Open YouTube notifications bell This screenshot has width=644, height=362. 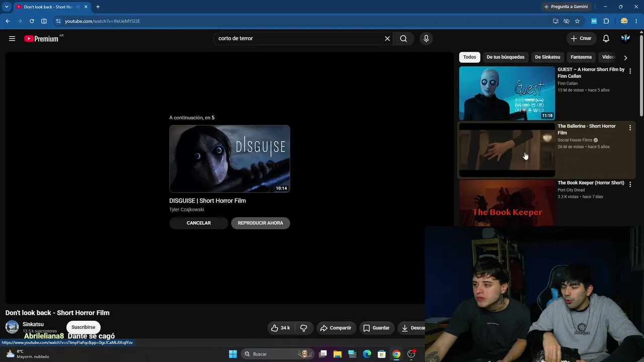[606, 39]
